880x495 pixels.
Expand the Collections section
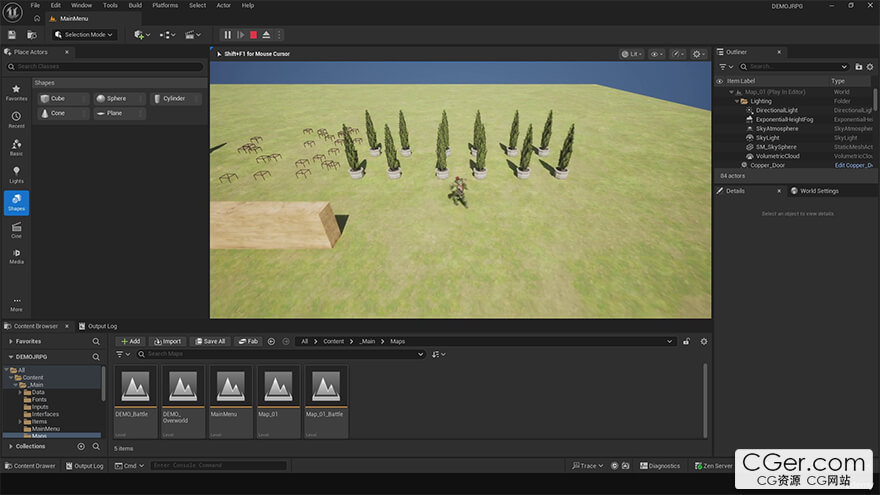tap(11, 446)
